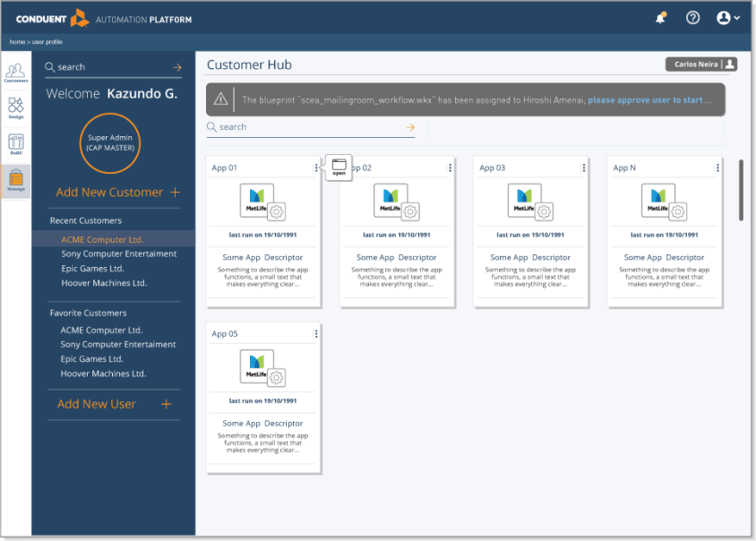Click the Add New Customer plus button
The image size is (756, 541).
(175, 193)
